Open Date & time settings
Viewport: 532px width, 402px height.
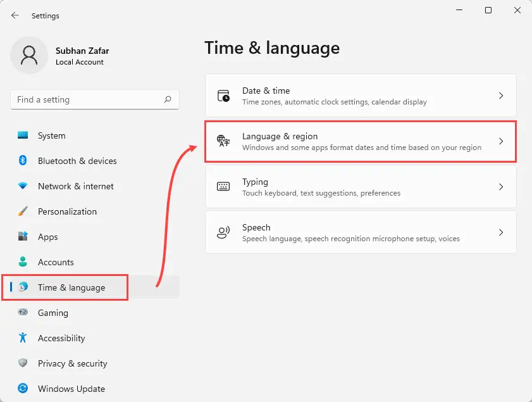coord(361,96)
